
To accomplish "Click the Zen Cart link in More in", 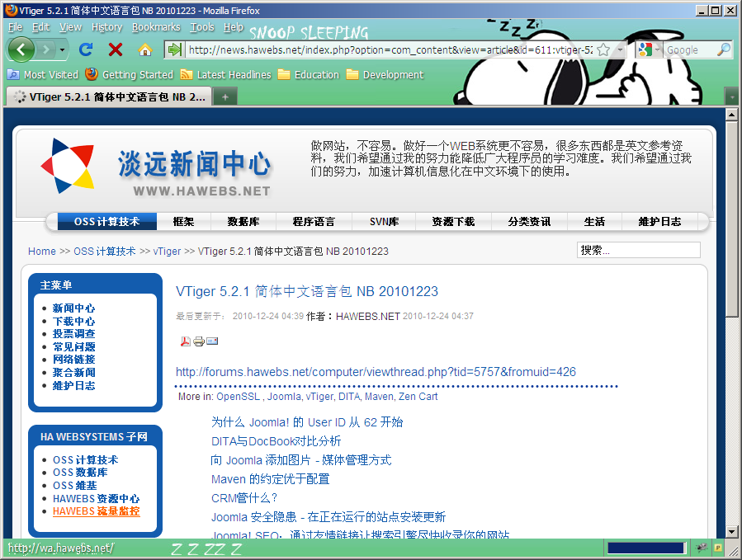I will [418, 397].
